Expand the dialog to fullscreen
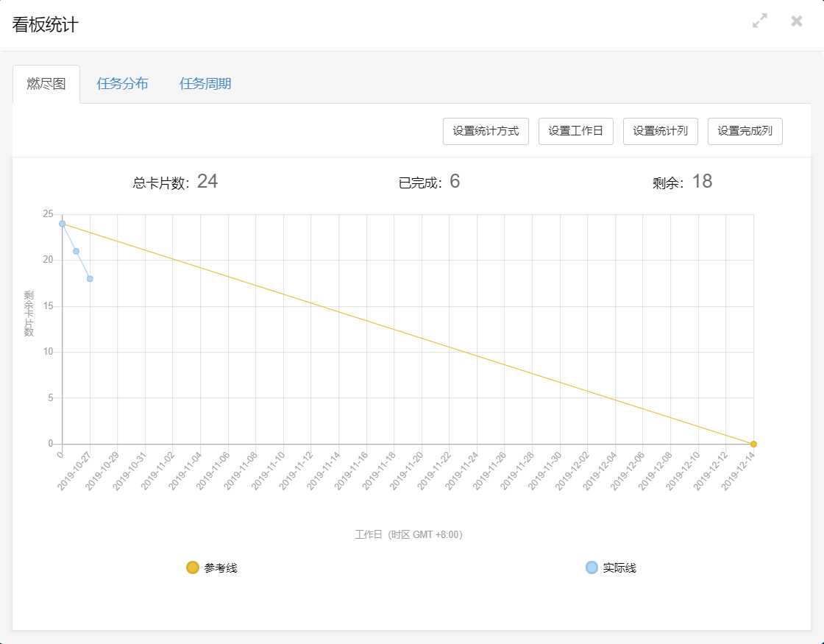The height and width of the screenshot is (644, 824). coord(760,21)
